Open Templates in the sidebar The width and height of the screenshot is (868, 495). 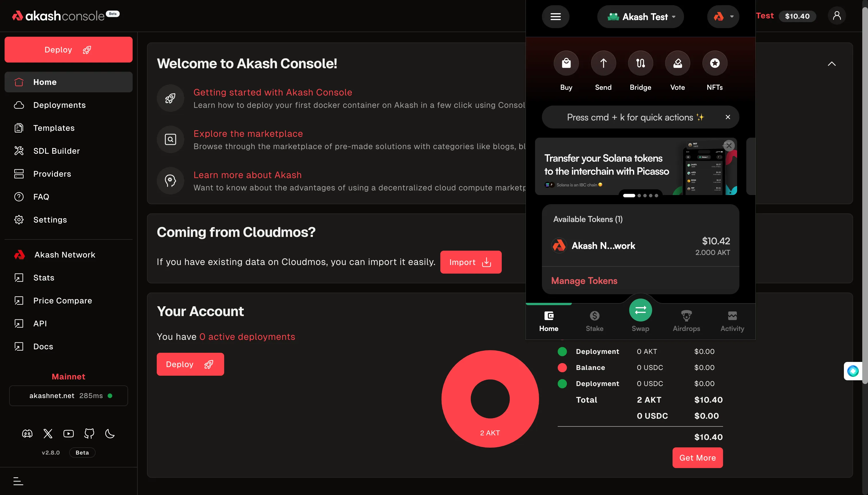pyautogui.click(x=54, y=128)
